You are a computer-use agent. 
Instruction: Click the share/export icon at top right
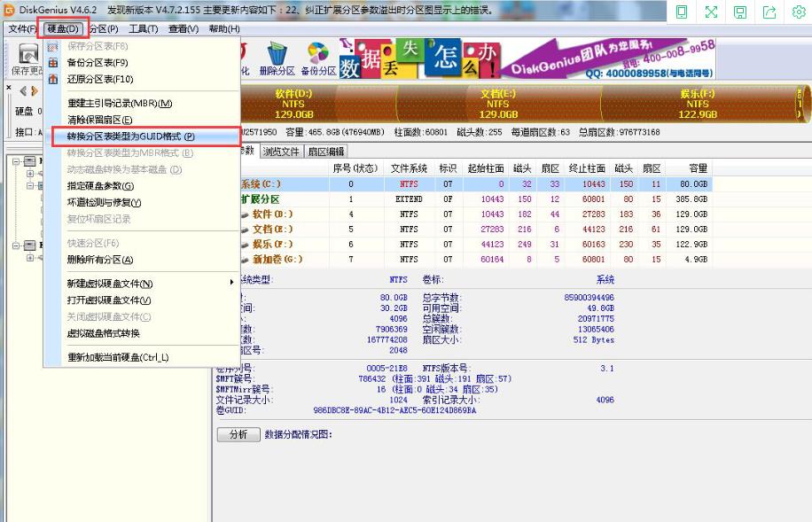[x=769, y=12]
